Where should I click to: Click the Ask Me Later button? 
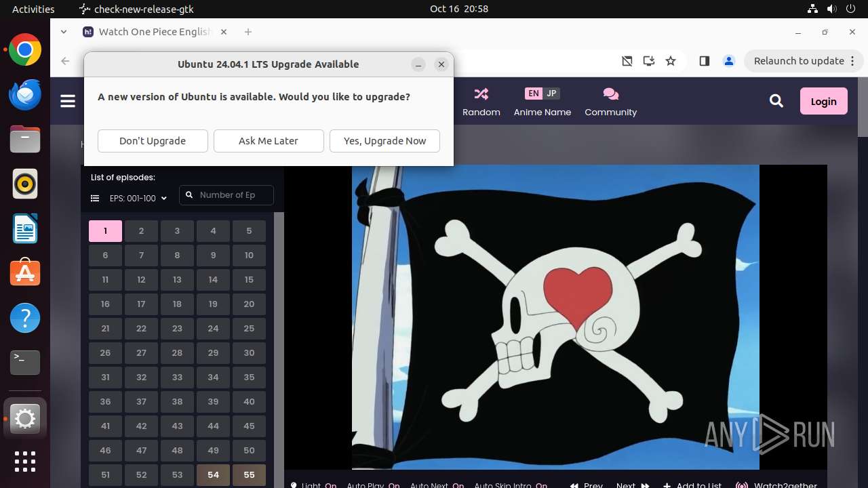tap(269, 141)
